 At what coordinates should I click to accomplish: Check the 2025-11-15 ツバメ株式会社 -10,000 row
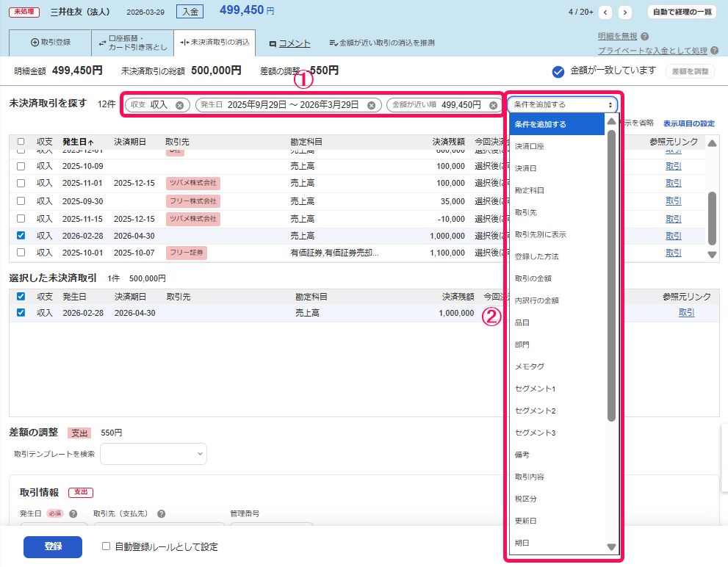point(21,218)
